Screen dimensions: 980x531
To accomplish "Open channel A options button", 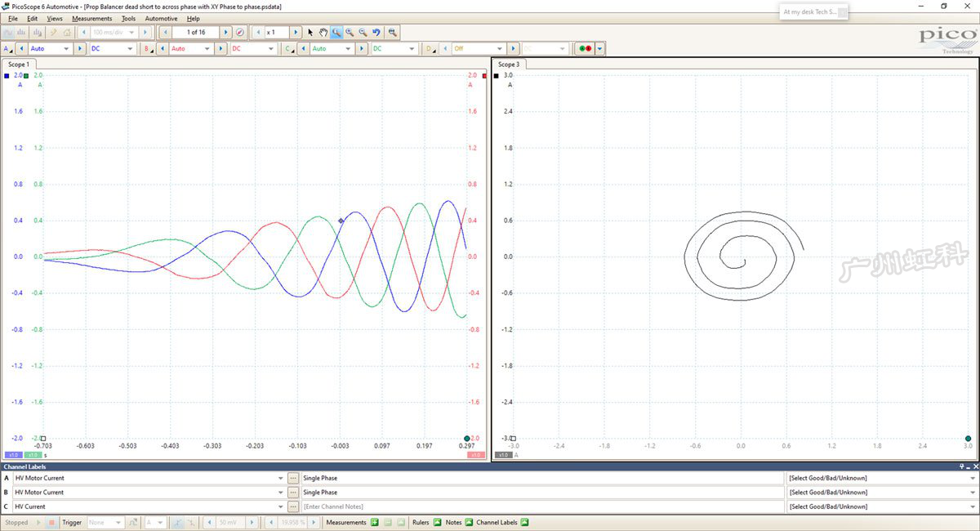I will [7, 49].
